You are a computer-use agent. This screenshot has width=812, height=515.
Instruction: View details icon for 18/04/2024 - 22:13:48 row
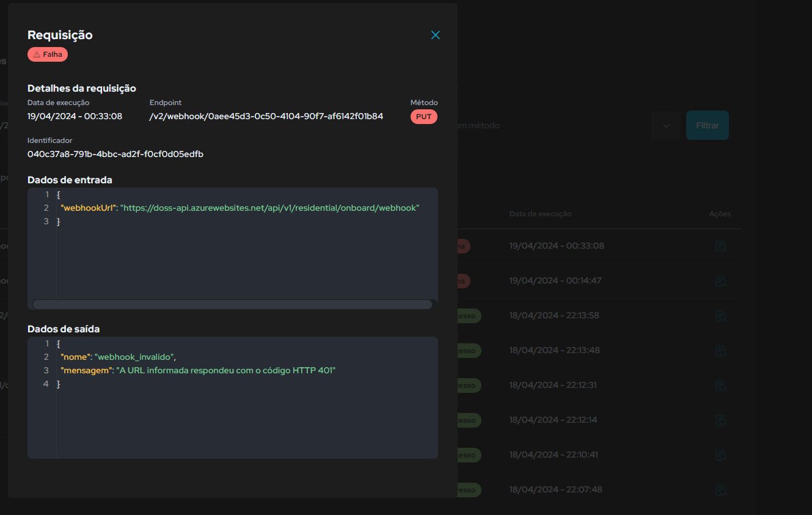[721, 351]
